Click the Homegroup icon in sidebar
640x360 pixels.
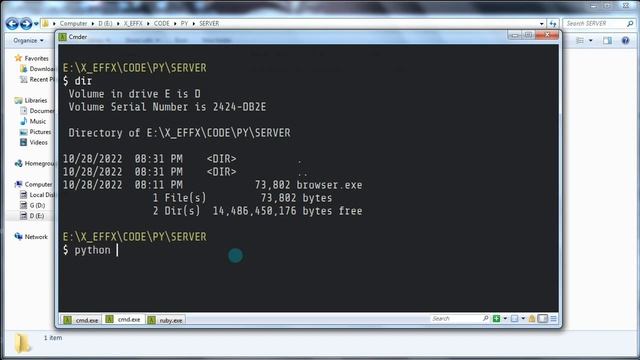(x=18, y=163)
